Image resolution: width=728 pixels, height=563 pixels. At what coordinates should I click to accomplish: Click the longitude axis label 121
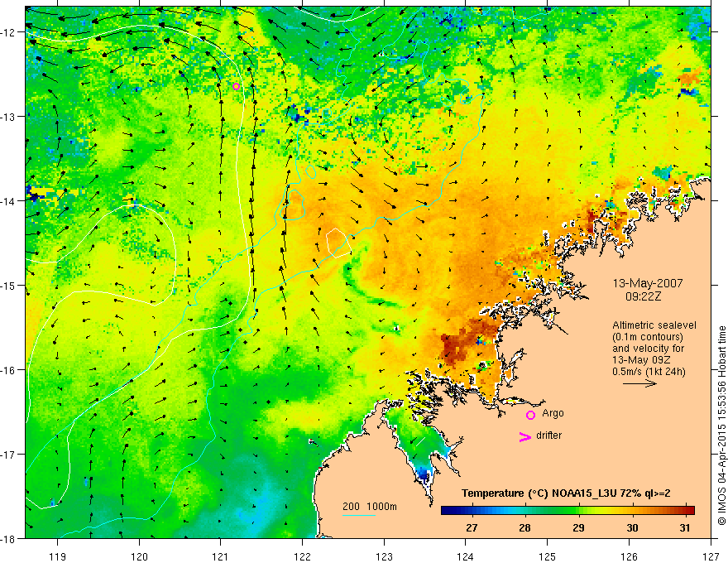click(221, 556)
